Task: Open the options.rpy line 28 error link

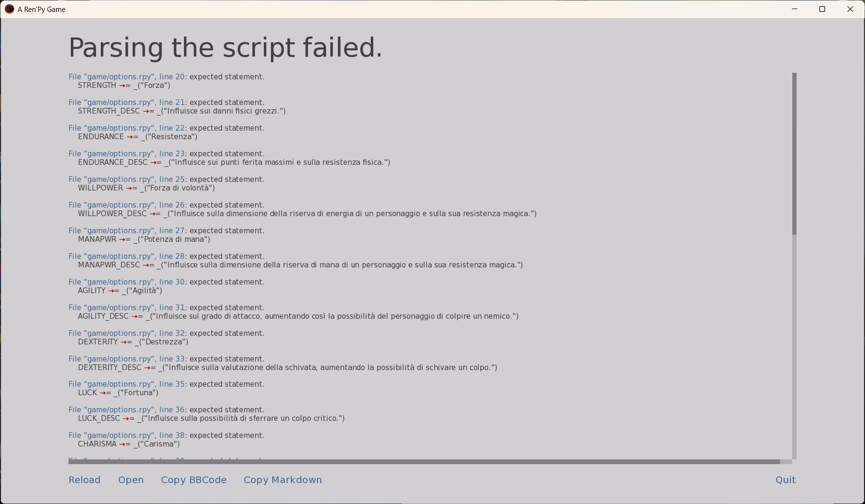Action: (126, 256)
